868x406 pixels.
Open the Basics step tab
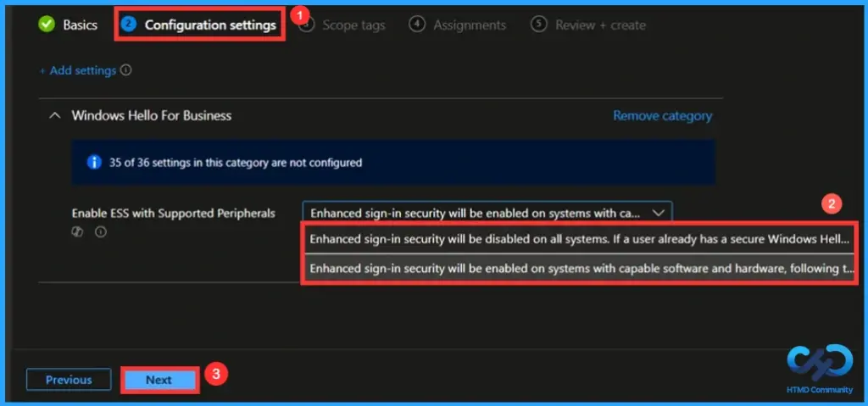(68, 25)
